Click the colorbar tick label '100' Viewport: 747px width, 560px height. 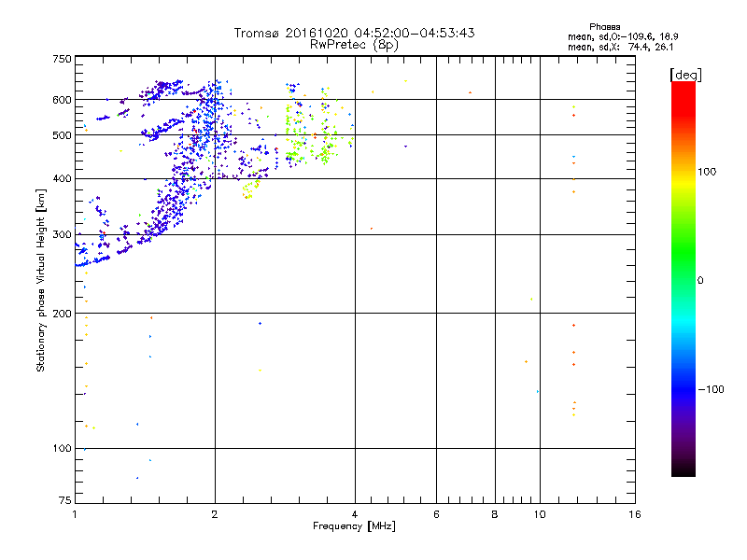tap(707, 172)
